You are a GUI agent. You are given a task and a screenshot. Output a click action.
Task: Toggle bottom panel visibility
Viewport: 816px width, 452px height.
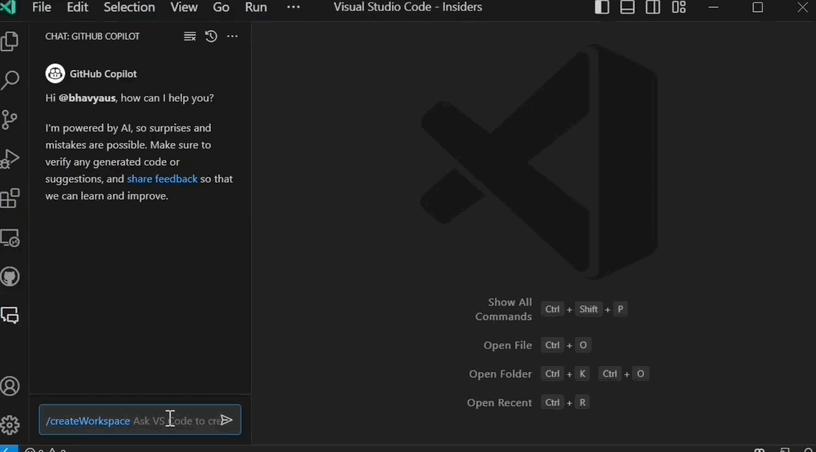point(627,7)
